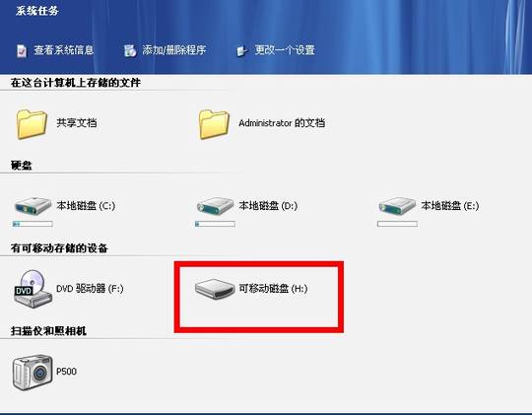Click the 添加/删除程序 task icon

130,51
